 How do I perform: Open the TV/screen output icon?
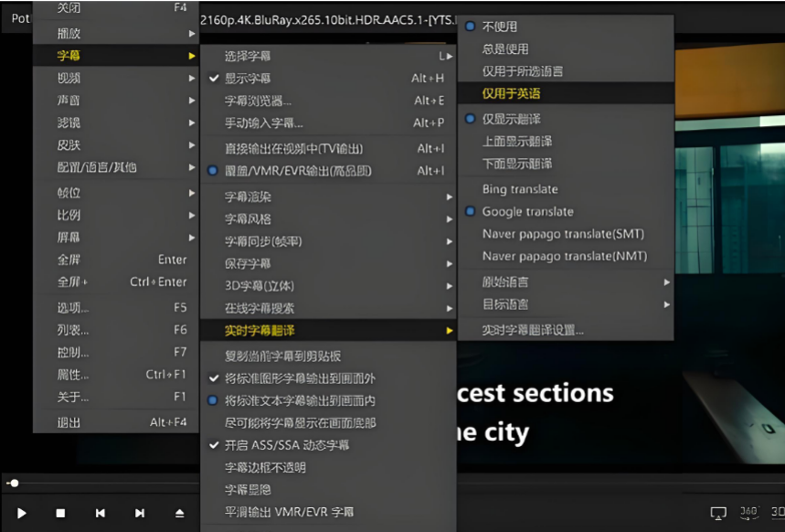[x=718, y=514]
